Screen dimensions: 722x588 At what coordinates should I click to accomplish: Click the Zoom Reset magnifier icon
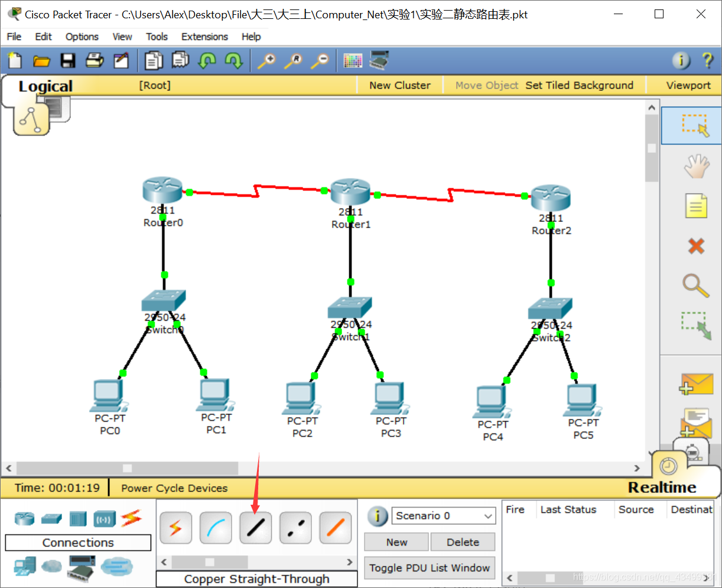pos(293,60)
